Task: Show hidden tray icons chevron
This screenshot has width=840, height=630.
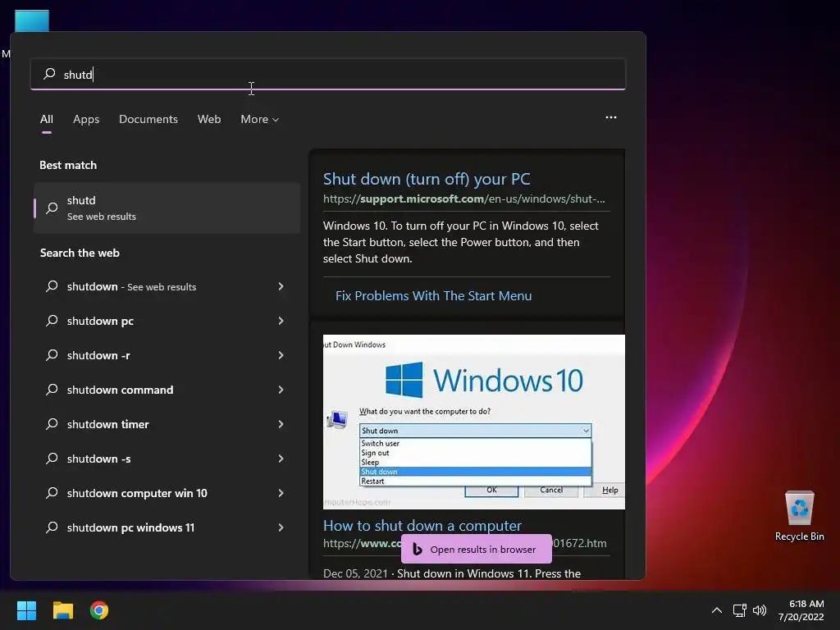Action: pos(716,610)
